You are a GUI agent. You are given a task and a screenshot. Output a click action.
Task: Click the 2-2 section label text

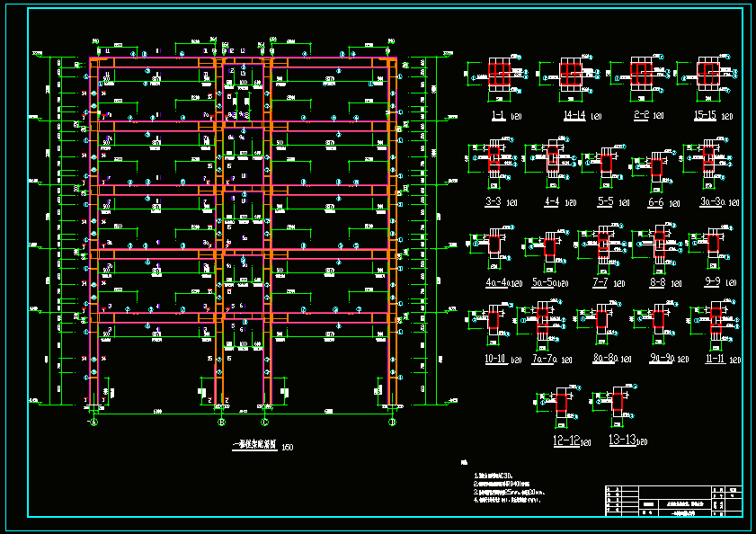(640, 116)
